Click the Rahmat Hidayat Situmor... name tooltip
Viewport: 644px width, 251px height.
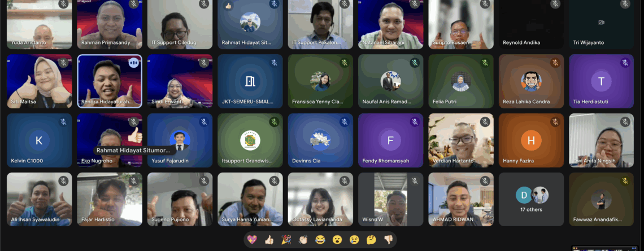[136, 151]
